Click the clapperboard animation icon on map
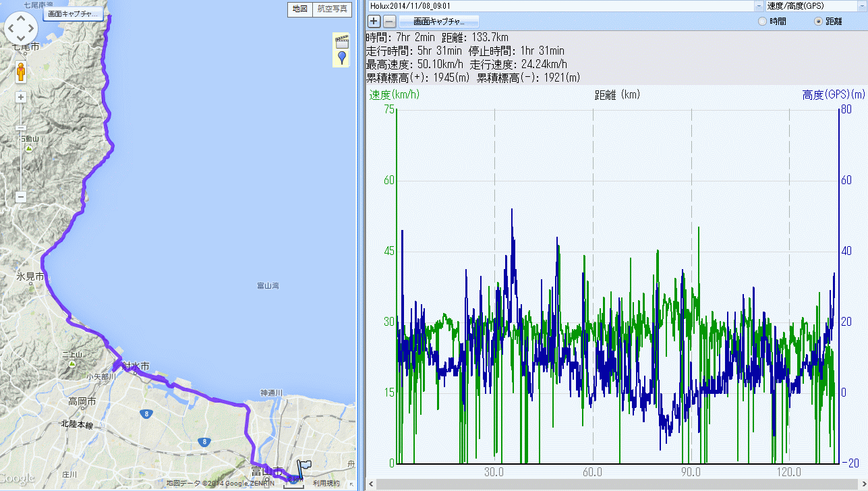 [x=342, y=41]
